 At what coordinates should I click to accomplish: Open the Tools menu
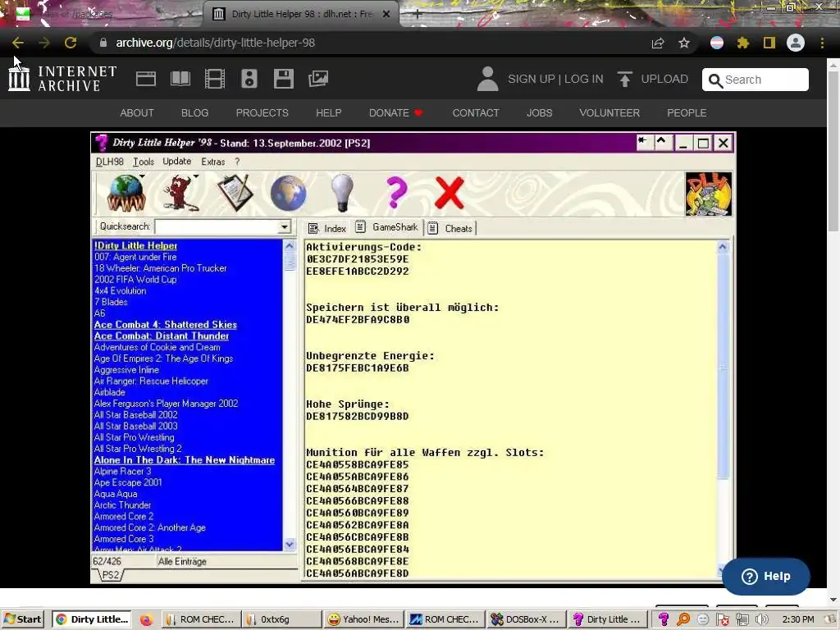pyautogui.click(x=144, y=162)
